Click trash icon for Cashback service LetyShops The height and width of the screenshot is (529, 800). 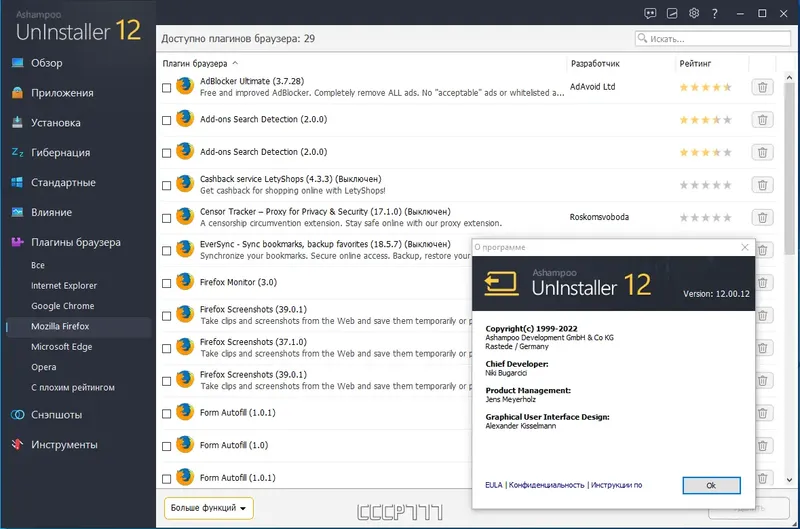click(762, 185)
